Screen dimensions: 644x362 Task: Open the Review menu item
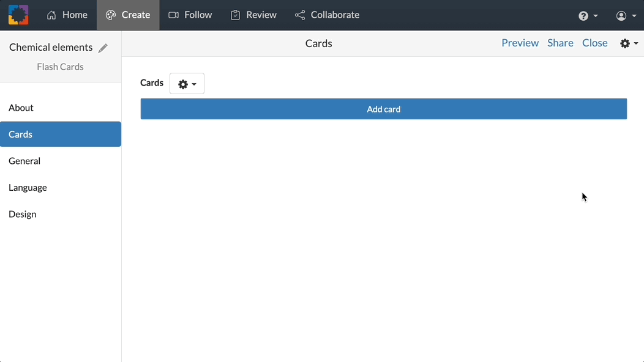(x=253, y=14)
